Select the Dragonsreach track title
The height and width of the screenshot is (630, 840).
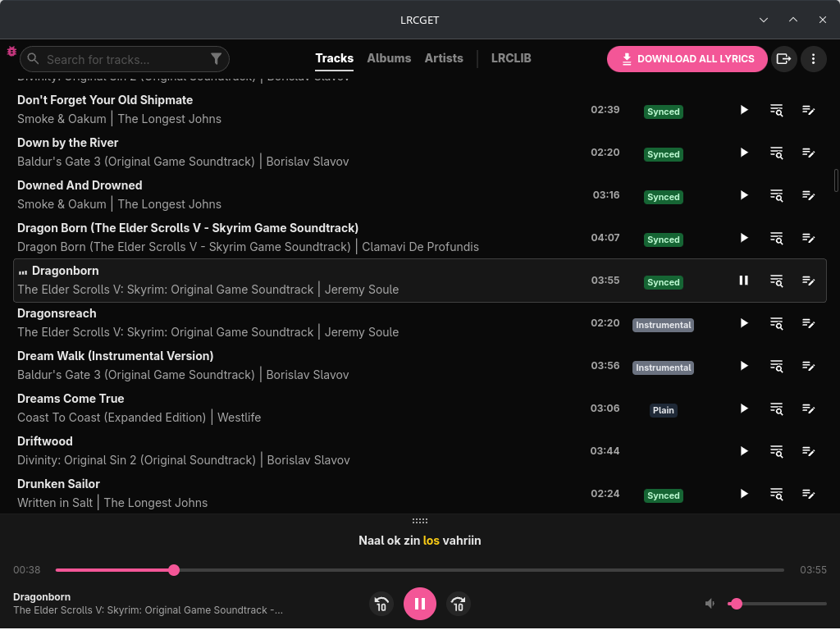[57, 313]
